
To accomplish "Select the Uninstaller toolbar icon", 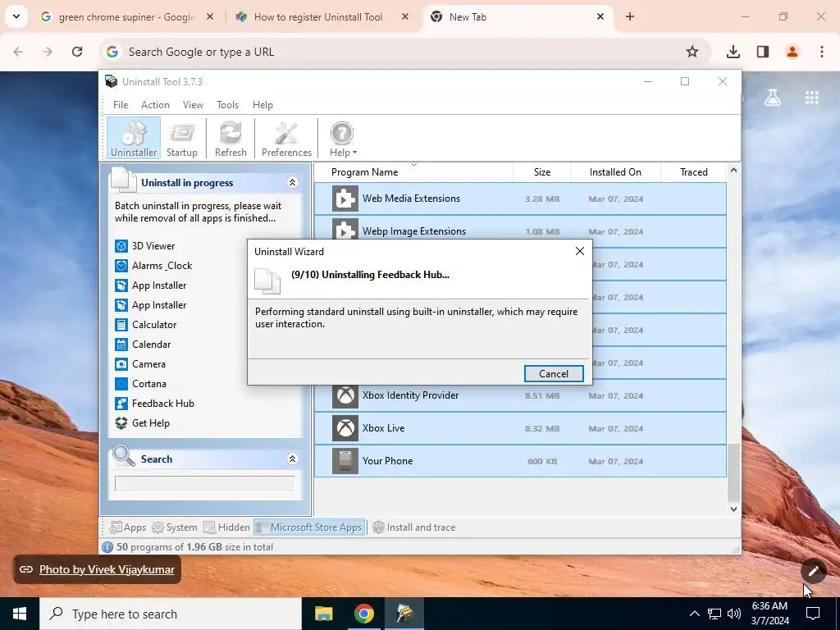I will (x=134, y=139).
